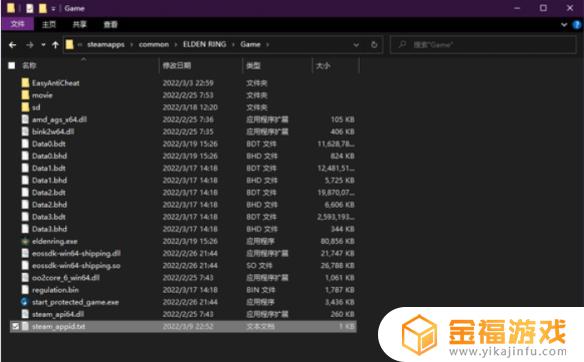Click the Data3.bhd file icon
This screenshot has width=584, height=362.
coord(25,229)
